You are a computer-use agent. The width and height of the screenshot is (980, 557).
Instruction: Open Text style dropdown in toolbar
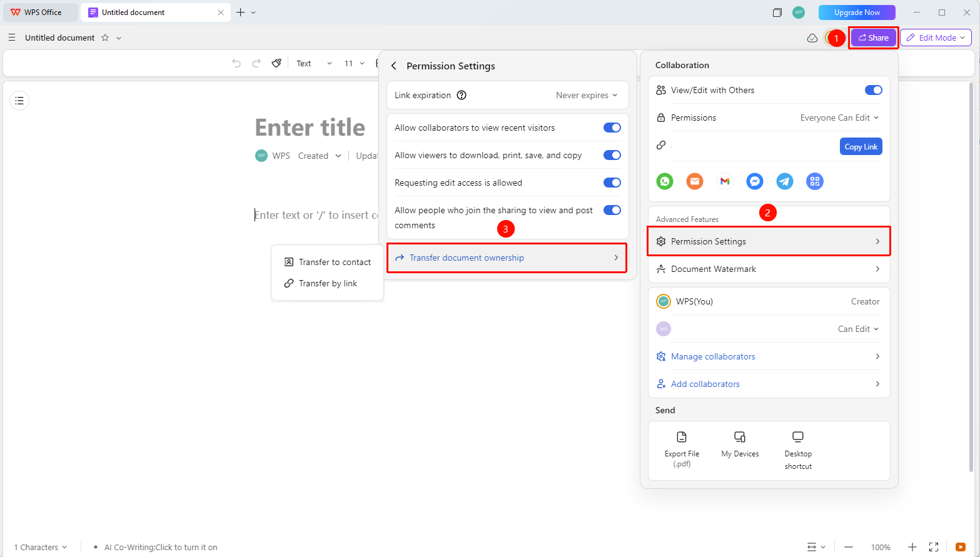tap(314, 63)
